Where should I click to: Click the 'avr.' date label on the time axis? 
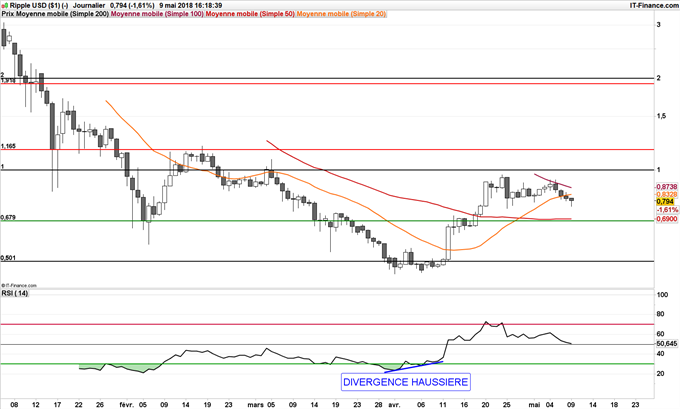pyautogui.click(x=394, y=405)
